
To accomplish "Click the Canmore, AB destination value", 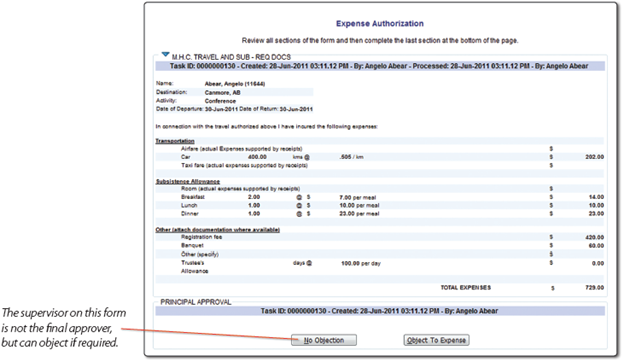I will tap(222, 93).
